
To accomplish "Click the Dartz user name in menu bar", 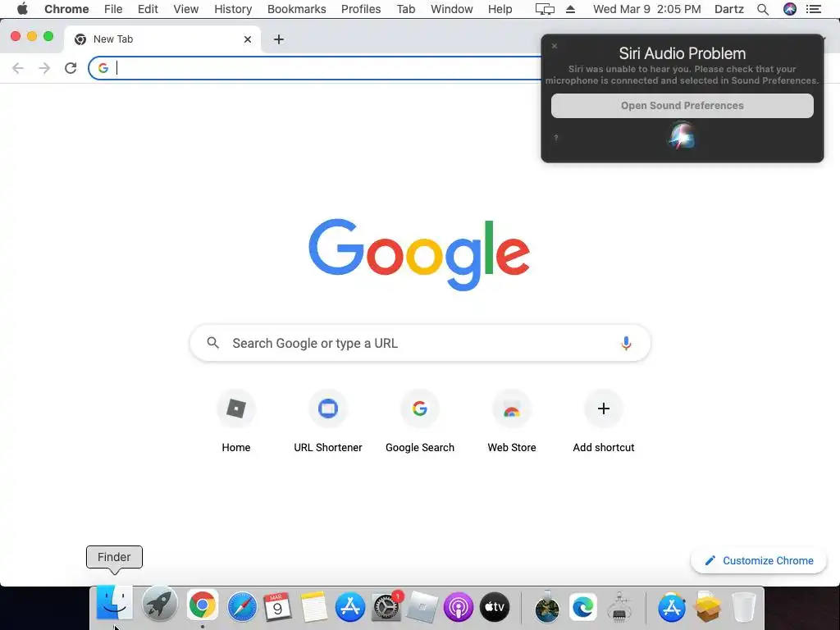I will pyautogui.click(x=729, y=9).
